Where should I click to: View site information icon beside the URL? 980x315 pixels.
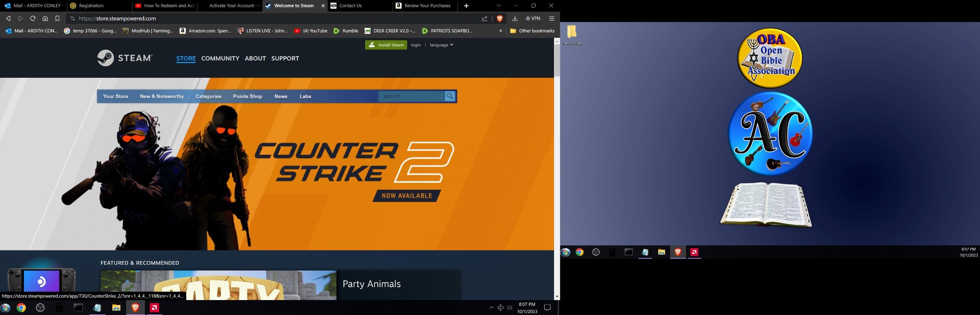click(x=72, y=18)
